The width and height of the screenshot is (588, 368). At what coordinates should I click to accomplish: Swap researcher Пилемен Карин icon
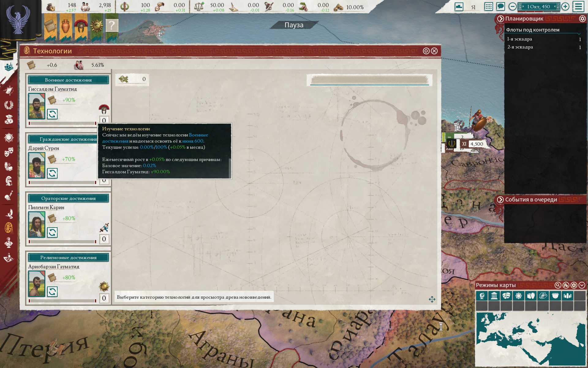52,232
